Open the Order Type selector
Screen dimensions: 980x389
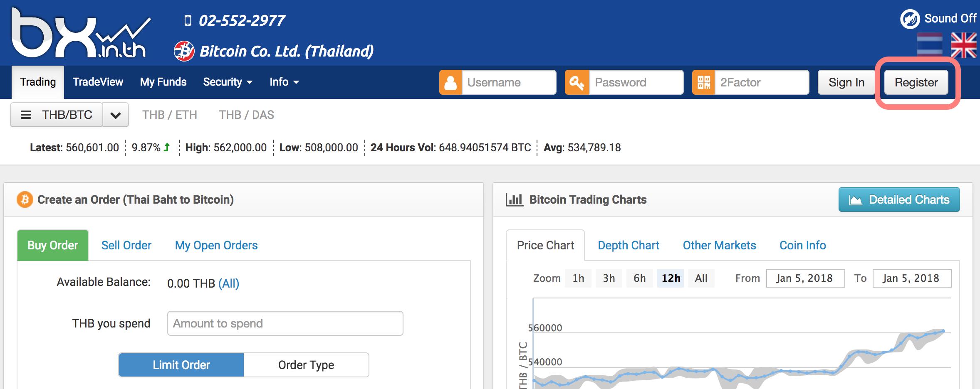pos(306,365)
